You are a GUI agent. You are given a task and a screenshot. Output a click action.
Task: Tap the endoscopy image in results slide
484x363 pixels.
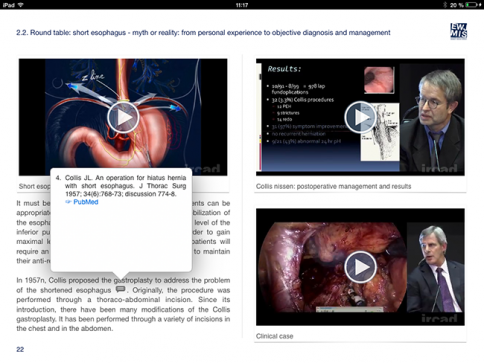click(x=379, y=80)
